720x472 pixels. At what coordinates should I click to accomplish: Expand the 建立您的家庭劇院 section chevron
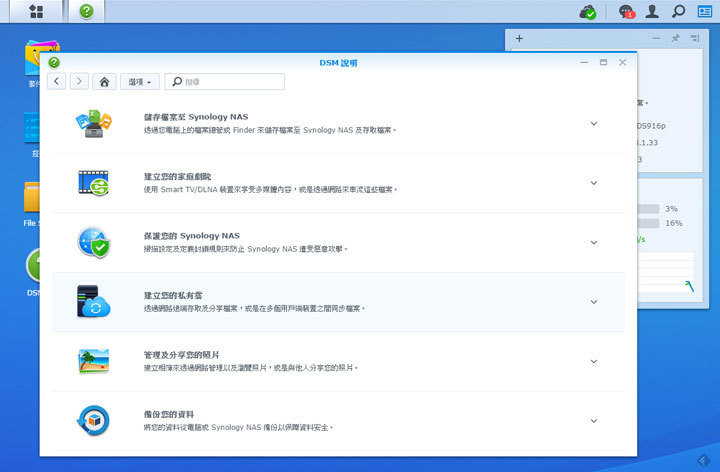tap(593, 183)
